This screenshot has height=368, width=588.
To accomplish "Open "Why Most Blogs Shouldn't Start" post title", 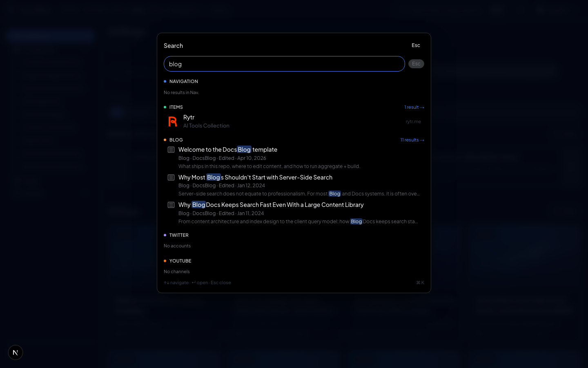I will click(x=255, y=177).
